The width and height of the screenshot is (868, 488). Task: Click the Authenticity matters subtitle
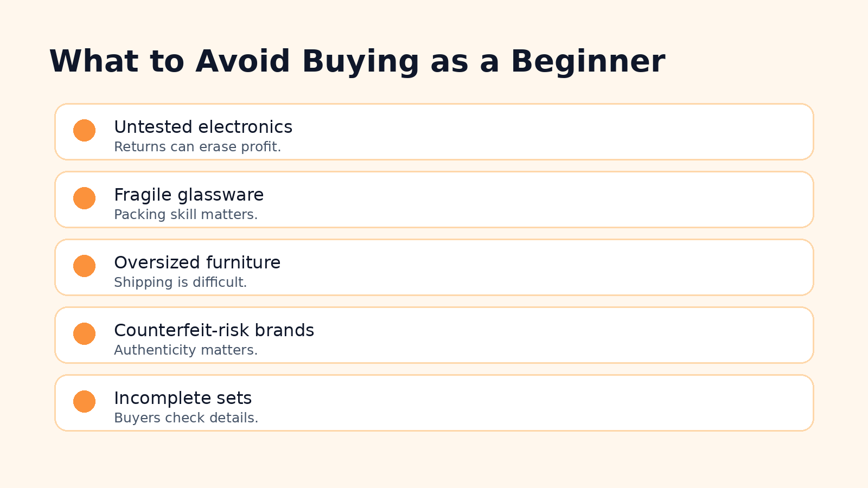coord(186,350)
